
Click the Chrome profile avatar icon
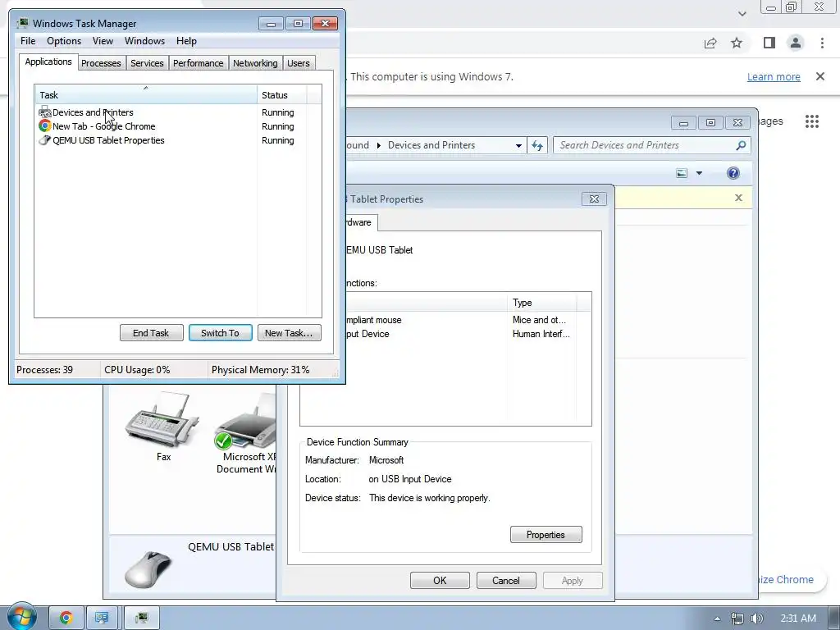click(x=796, y=43)
